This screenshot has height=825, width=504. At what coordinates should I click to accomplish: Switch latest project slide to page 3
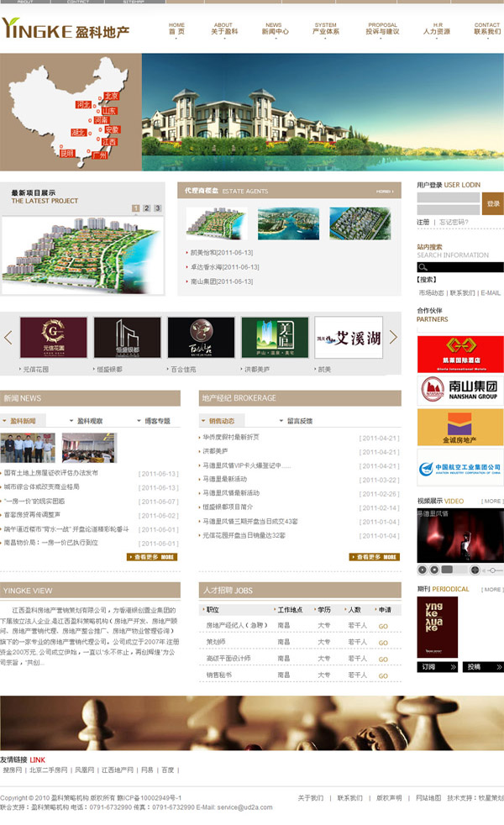coord(158,208)
